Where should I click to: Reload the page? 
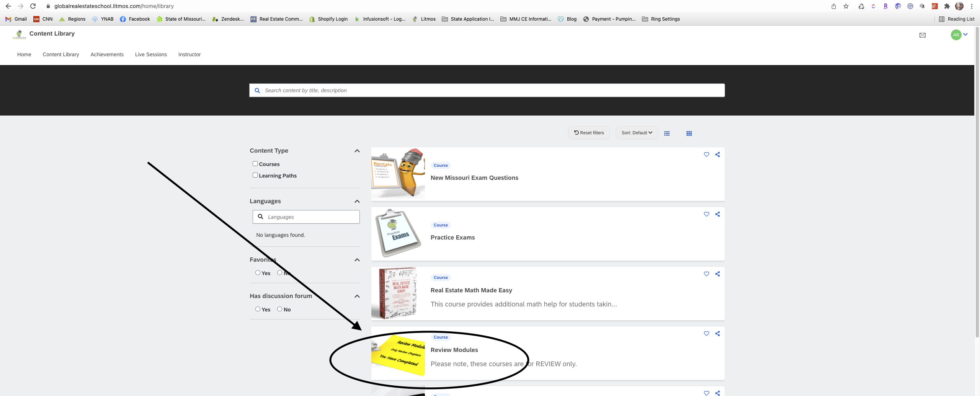[x=33, y=6]
